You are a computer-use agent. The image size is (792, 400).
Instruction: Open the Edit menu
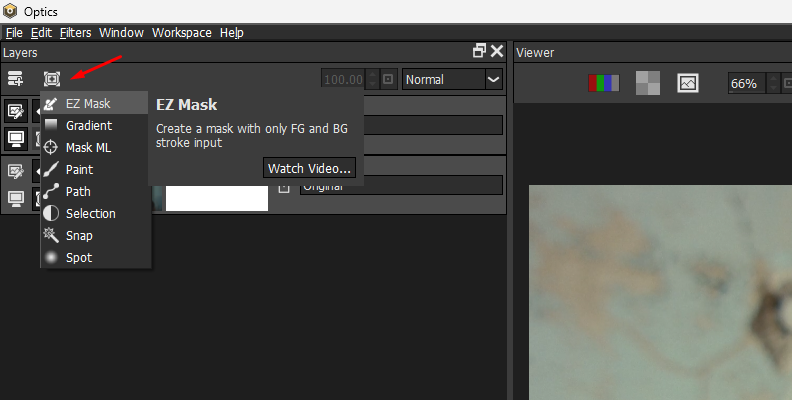41,33
